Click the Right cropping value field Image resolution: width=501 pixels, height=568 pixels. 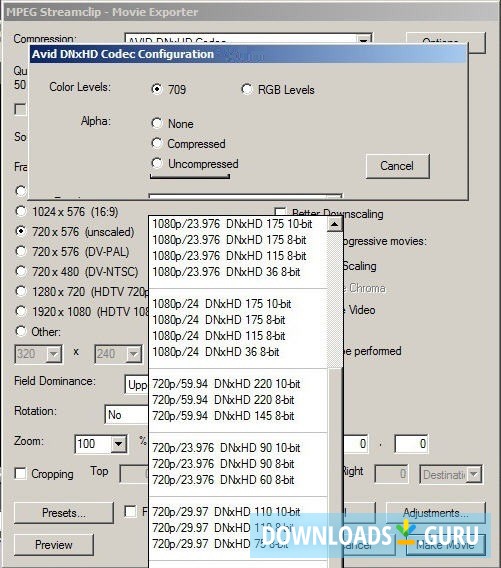tap(392, 474)
